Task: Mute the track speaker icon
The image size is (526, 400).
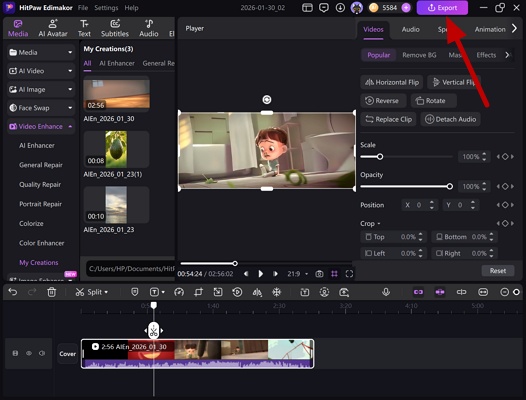Action: pos(42,353)
